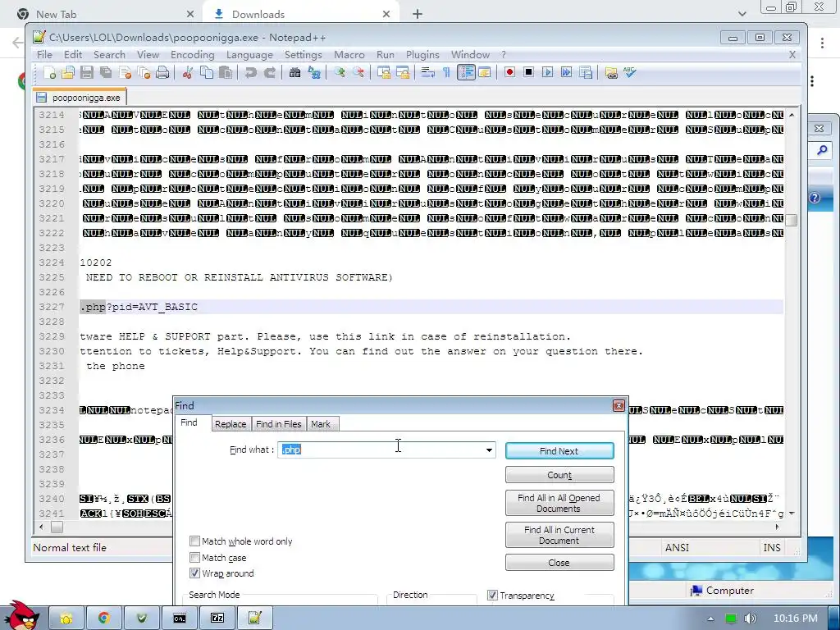Click the Chrome icon in taskbar
840x630 pixels.
click(x=104, y=619)
